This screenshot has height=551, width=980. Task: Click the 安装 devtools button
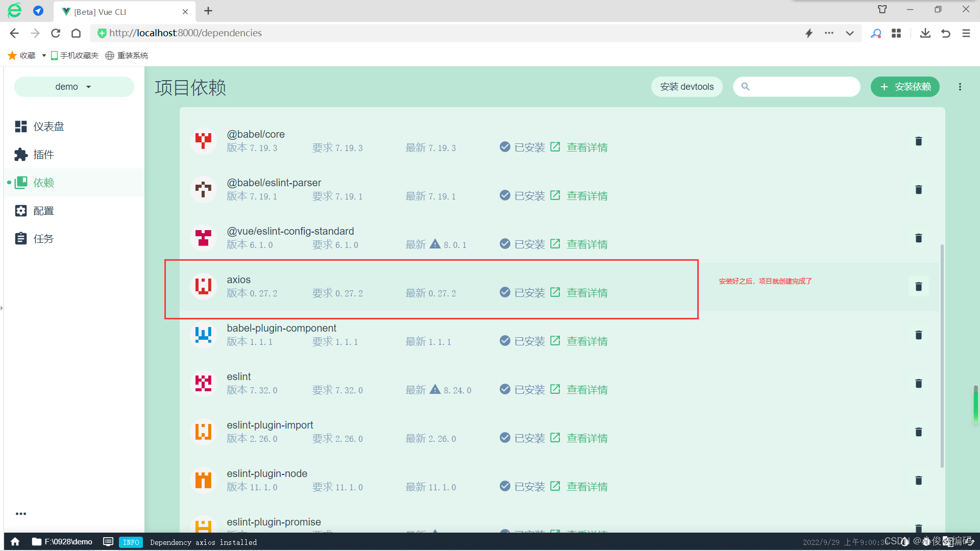[x=687, y=87]
